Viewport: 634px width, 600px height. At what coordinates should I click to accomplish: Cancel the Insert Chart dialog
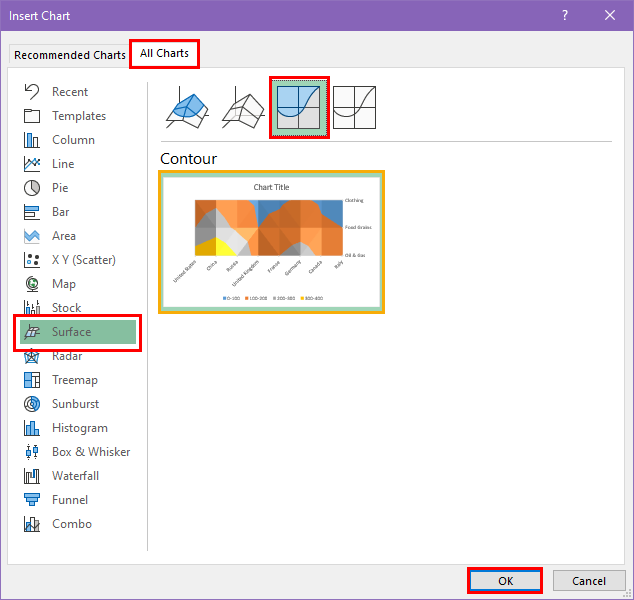[589, 581]
